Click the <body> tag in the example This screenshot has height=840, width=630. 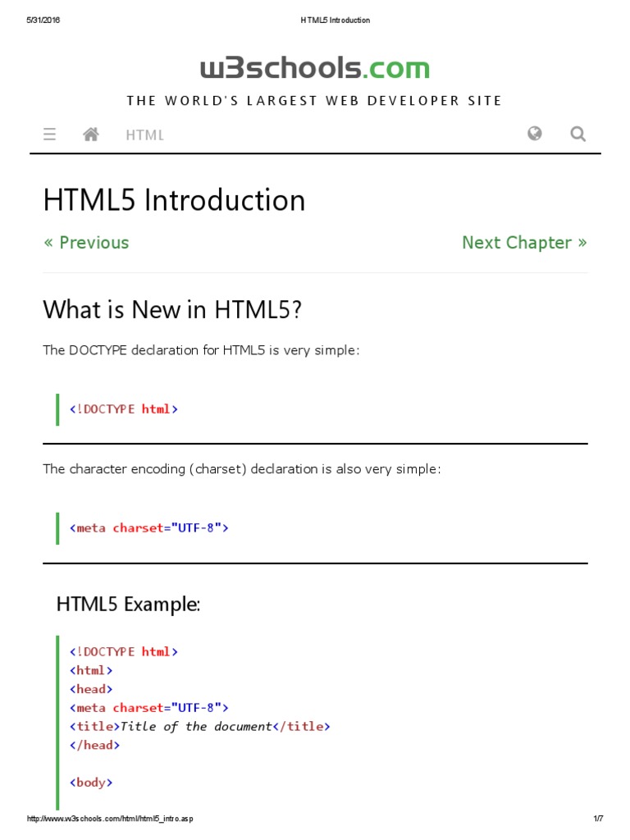coord(91,783)
